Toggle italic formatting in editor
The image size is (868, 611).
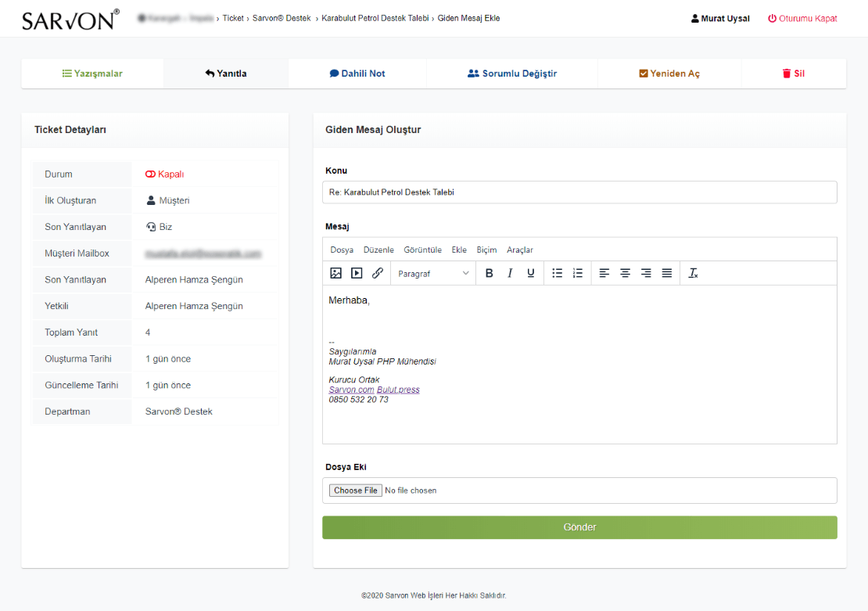510,273
